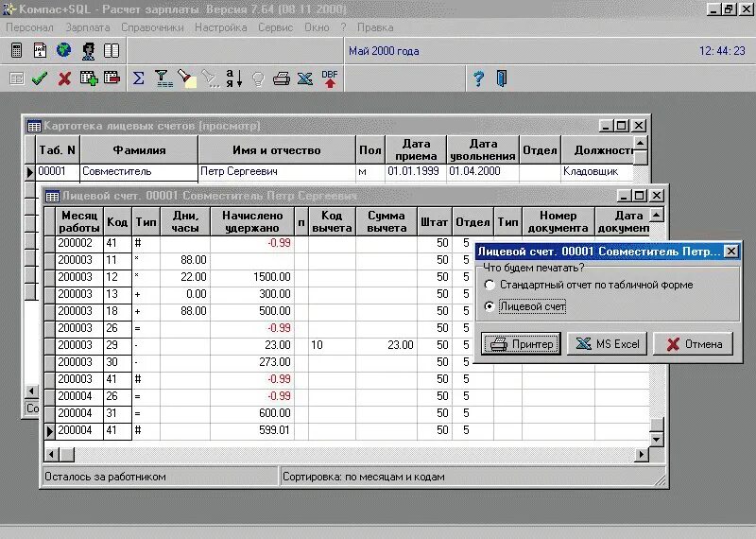Click status text Сортировка: по месяцам и кодам
756x539 pixels.
(364, 477)
